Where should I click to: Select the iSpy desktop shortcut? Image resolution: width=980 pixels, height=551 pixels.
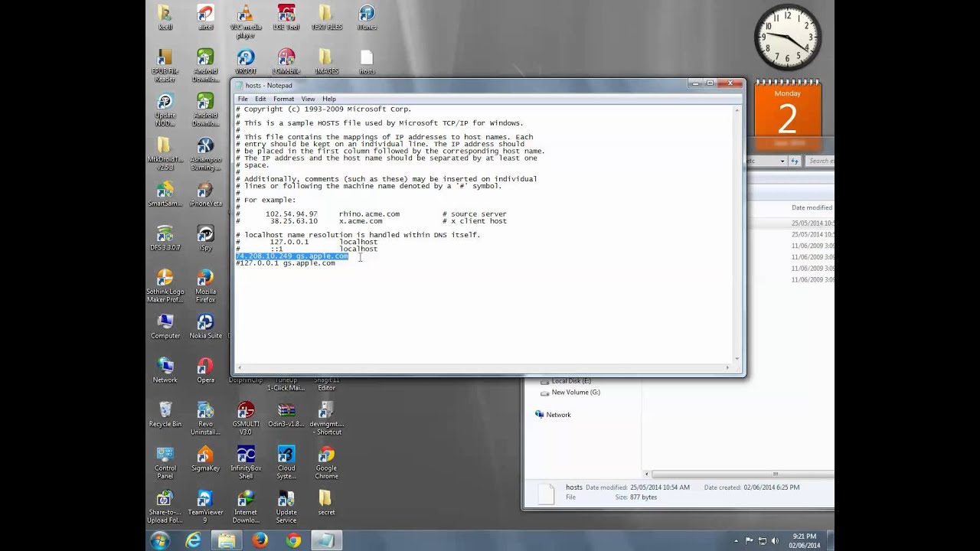[x=205, y=238]
